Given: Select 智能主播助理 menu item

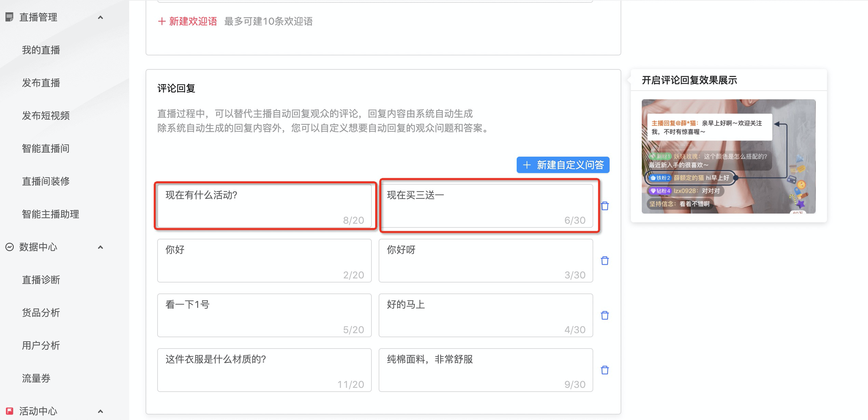Looking at the screenshot, I should pyautogui.click(x=51, y=214).
